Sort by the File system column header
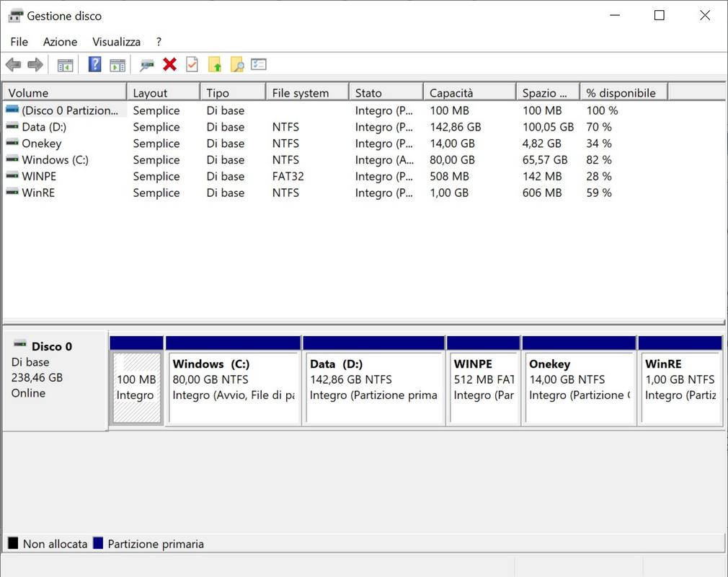The width and height of the screenshot is (728, 577). coord(307,92)
